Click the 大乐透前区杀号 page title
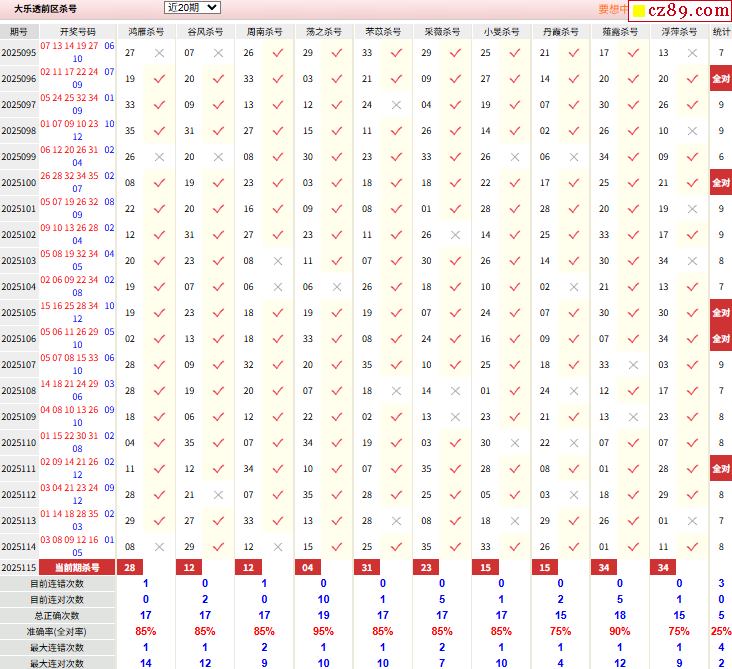 44,9
